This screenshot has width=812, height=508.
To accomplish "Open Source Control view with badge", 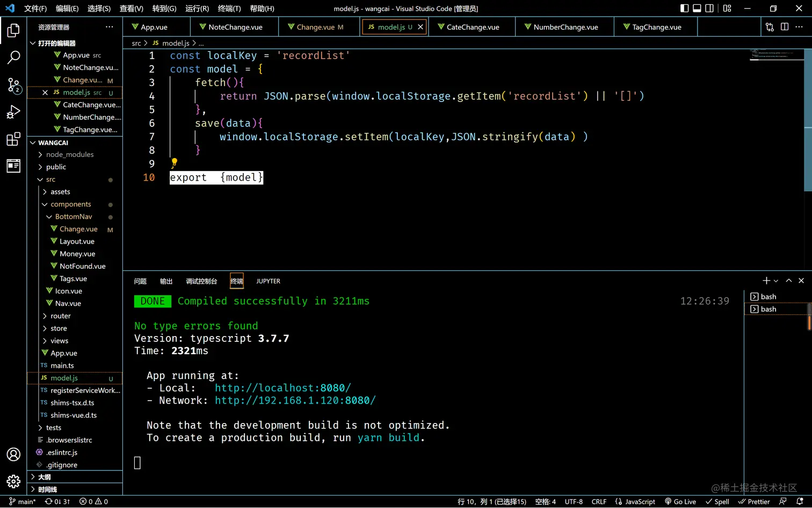I will (13, 85).
